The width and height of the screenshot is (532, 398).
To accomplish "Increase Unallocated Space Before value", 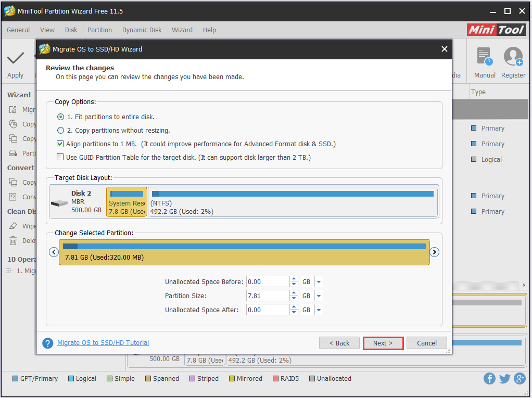I will pos(294,279).
